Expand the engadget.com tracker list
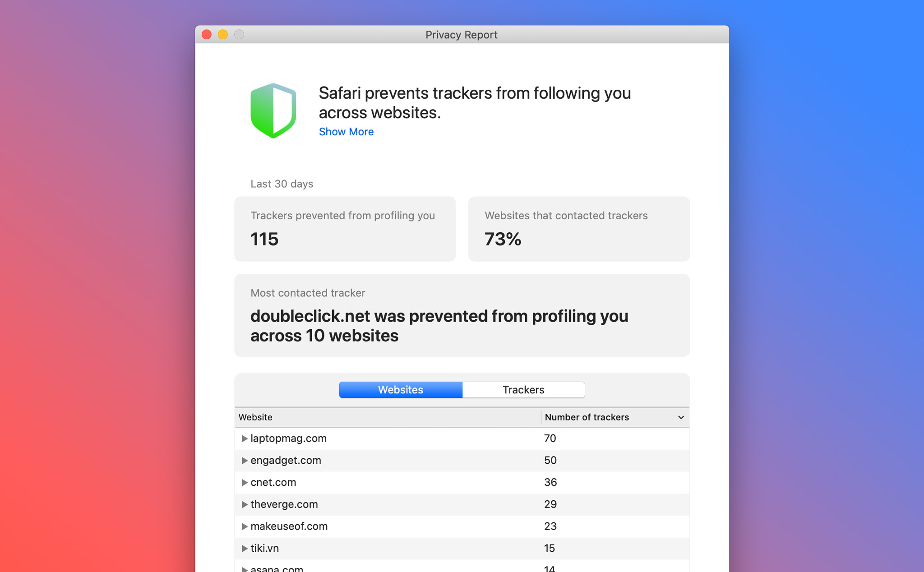The image size is (924, 572). 245,460
